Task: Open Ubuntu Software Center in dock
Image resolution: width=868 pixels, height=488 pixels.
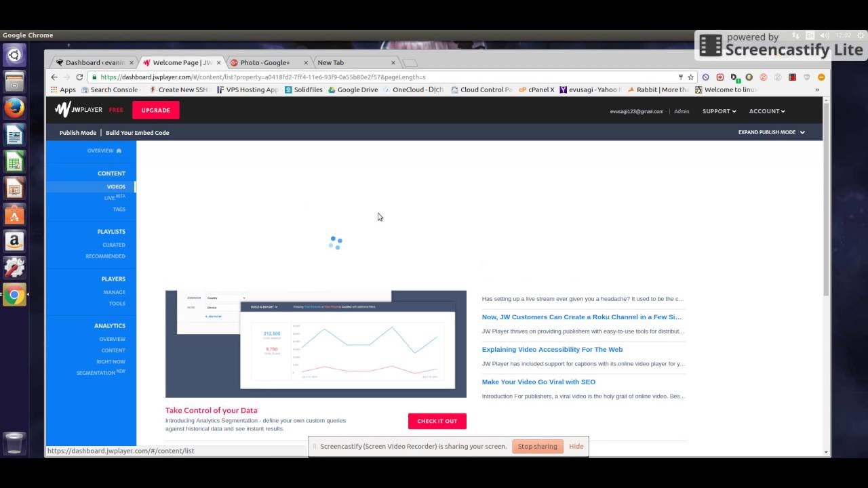Action: pos(14,215)
